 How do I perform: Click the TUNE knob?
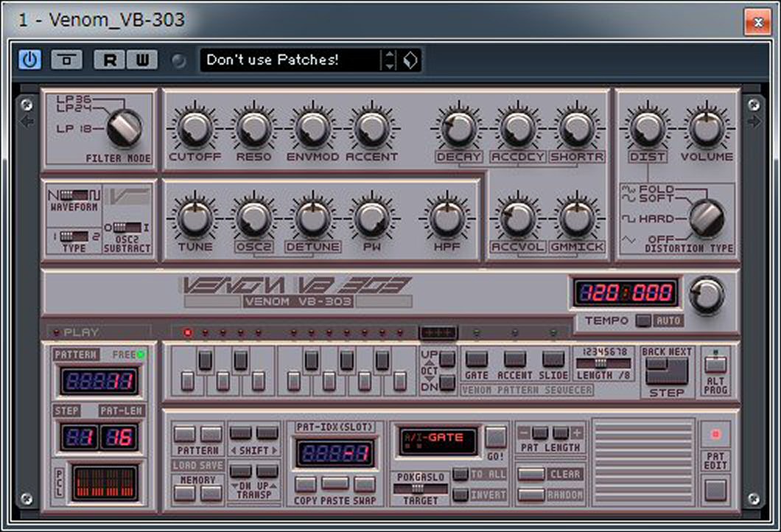coord(195,218)
